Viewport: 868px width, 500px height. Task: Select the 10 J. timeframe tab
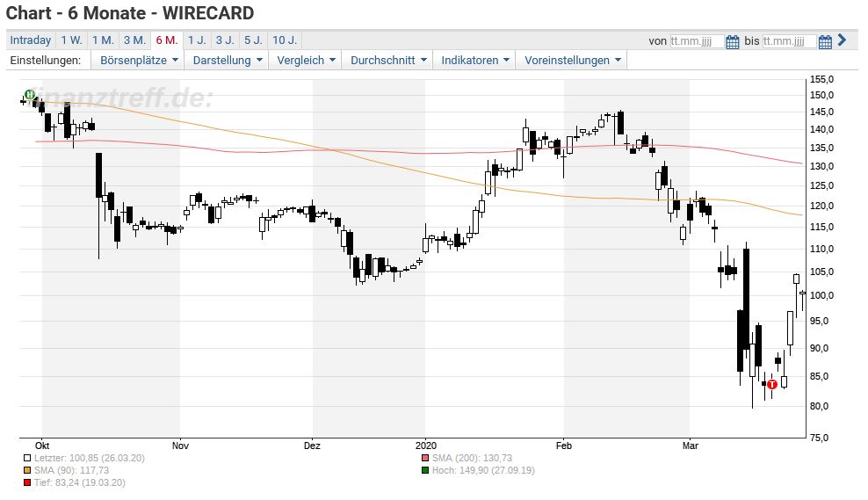point(285,40)
